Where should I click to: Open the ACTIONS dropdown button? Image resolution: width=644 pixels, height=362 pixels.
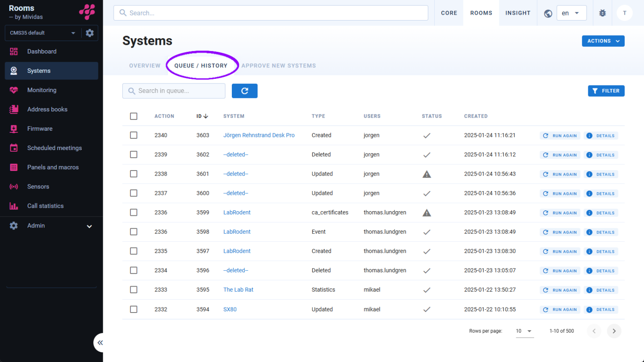603,41
